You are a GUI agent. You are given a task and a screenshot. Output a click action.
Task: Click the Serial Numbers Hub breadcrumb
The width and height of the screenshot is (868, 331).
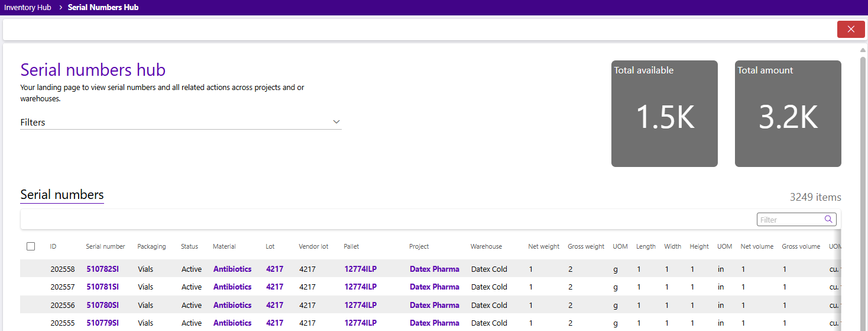[103, 8]
